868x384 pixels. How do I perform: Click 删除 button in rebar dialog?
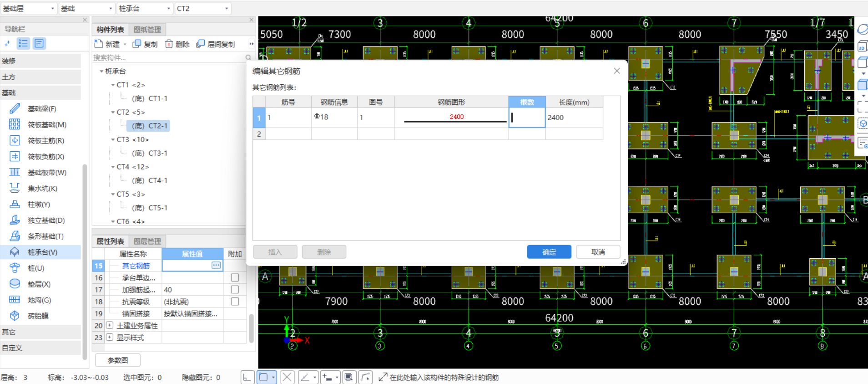click(x=324, y=252)
